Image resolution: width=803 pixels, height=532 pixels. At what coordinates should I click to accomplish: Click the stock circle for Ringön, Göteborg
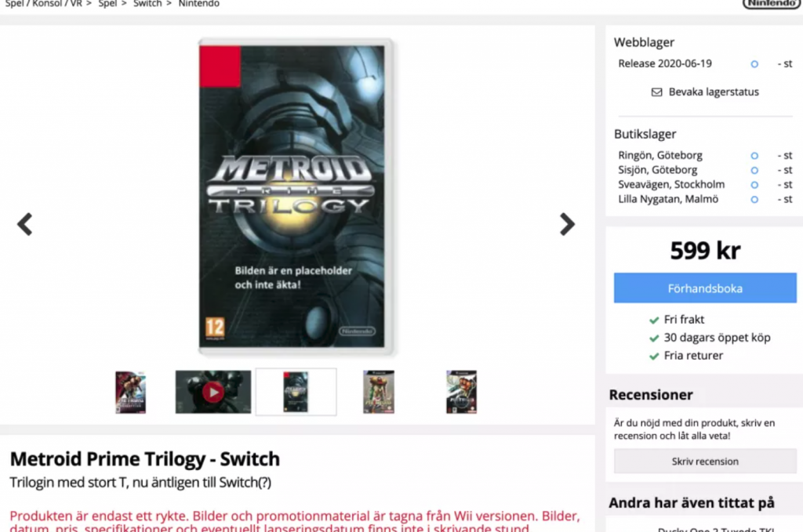click(x=754, y=155)
